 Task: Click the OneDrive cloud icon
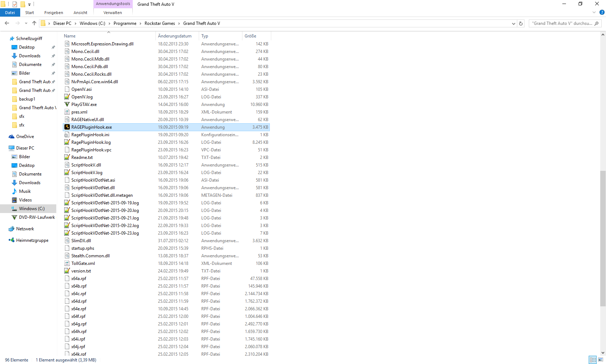12,137
